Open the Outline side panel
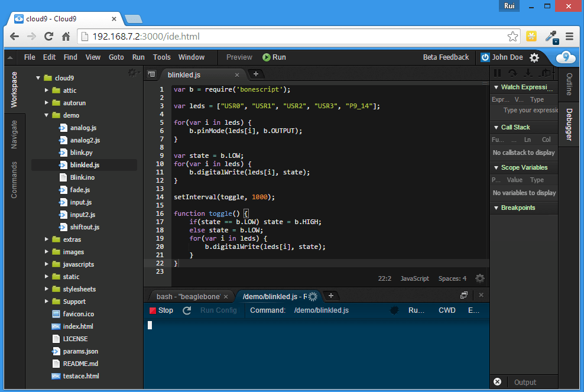 click(568, 85)
